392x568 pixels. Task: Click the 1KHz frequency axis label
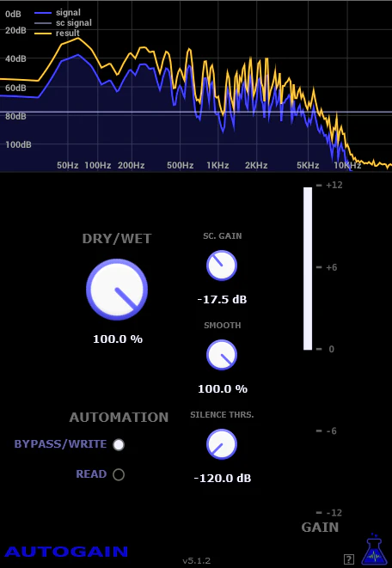click(217, 166)
